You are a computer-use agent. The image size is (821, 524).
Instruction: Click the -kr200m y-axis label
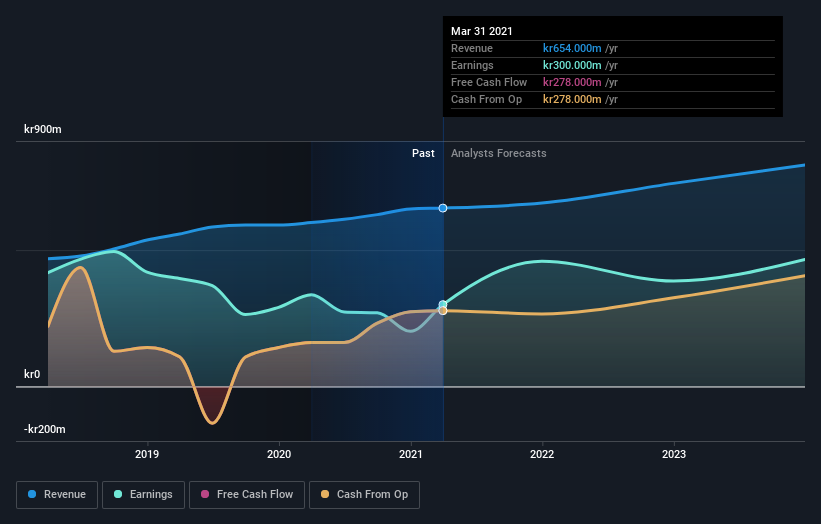tap(45, 429)
